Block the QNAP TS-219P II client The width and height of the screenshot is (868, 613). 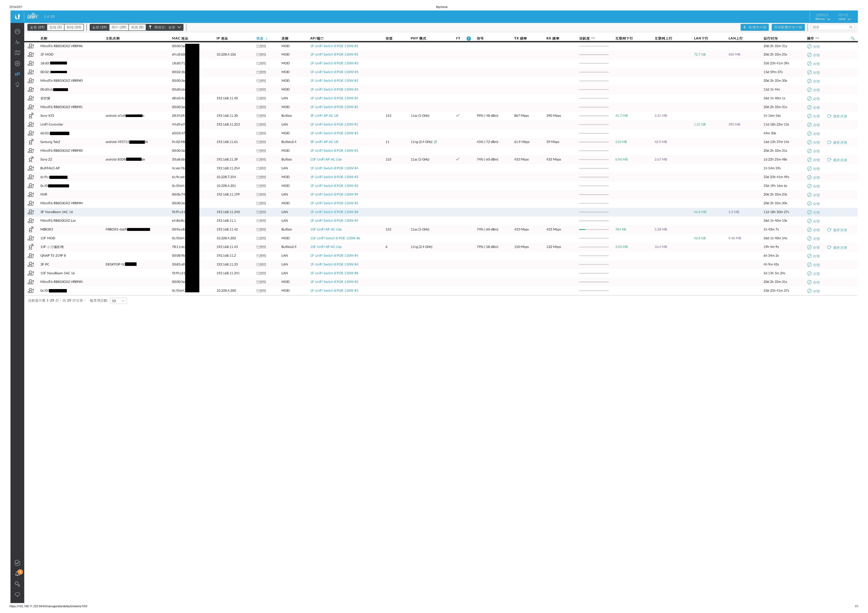(814, 256)
